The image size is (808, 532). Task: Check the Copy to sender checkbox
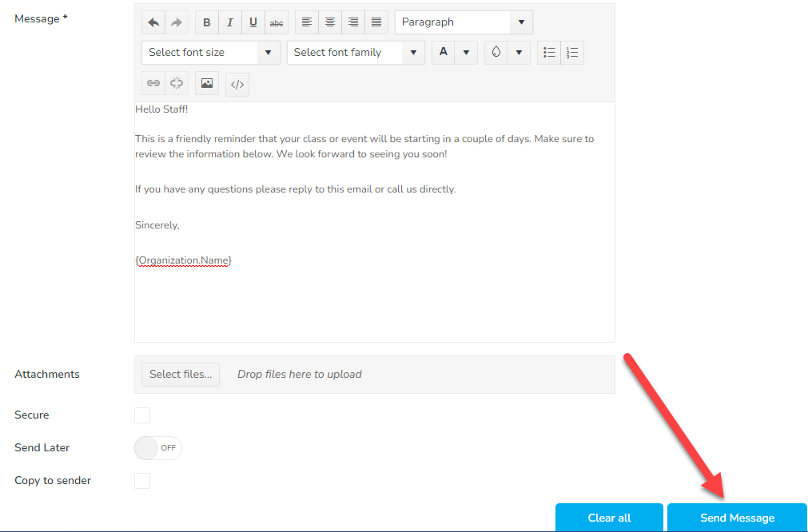[142, 481]
